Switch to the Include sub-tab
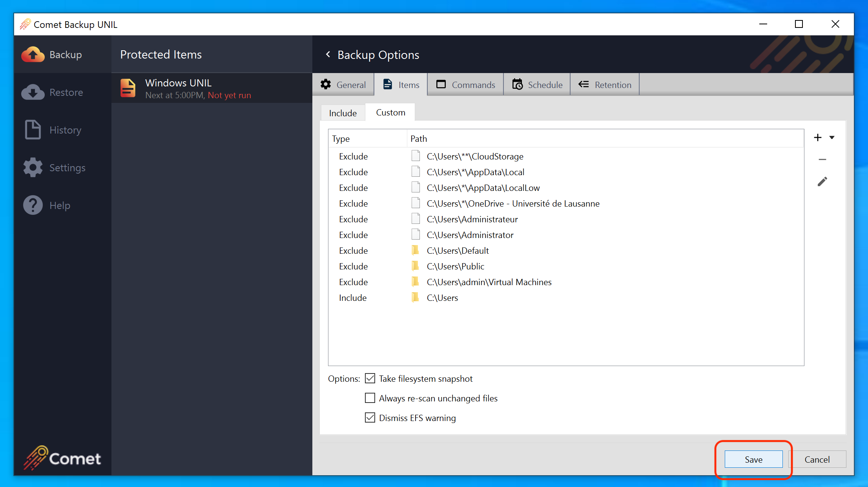The width and height of the screenshot is (868, 487). tap(343, 113)
